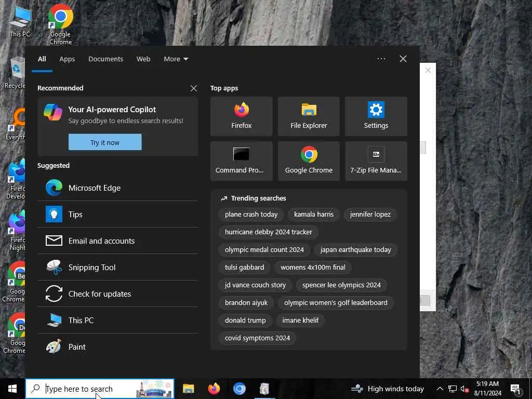Click the Trending searches heading

[258, 198]
